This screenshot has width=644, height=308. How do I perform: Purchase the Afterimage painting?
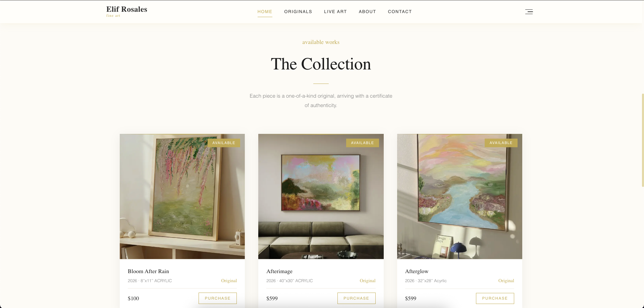pyautogui.click(x=356, y=298)
